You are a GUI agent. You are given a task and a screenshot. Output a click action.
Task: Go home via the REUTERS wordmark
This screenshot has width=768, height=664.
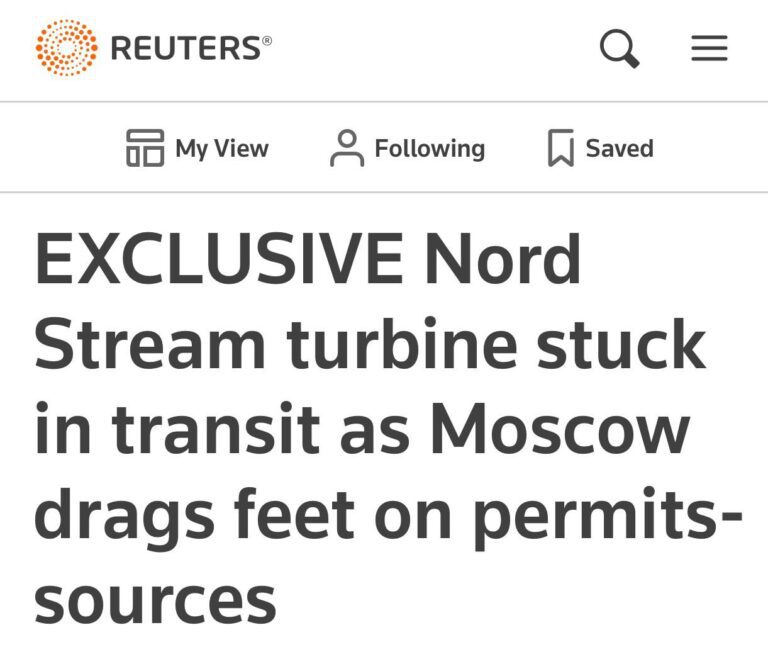click(186, 48)
